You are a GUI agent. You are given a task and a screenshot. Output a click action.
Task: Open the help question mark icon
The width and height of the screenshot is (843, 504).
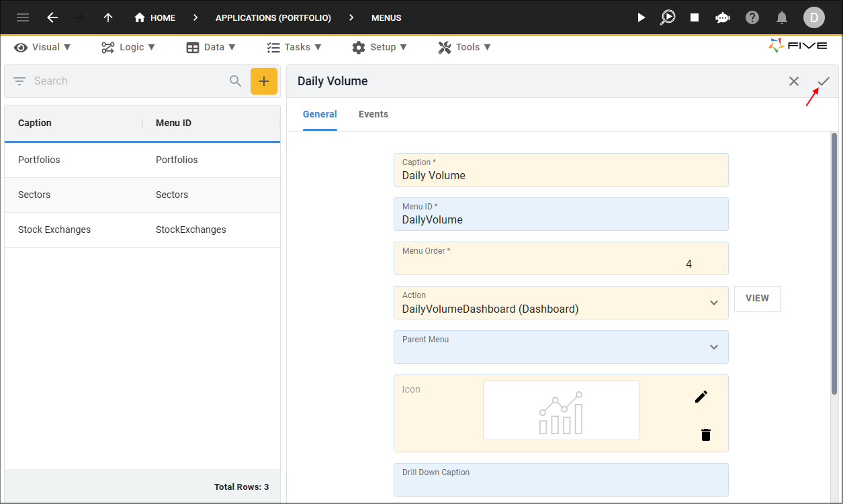point(752,17)
